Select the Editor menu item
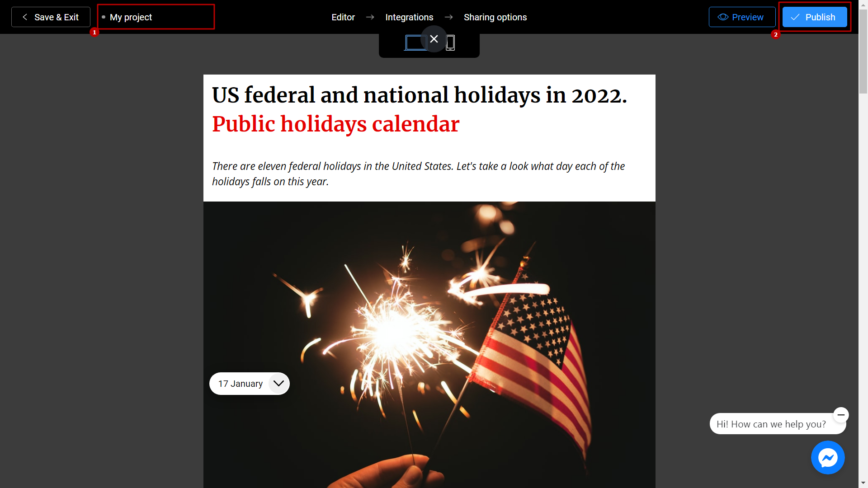 [343, 17]
